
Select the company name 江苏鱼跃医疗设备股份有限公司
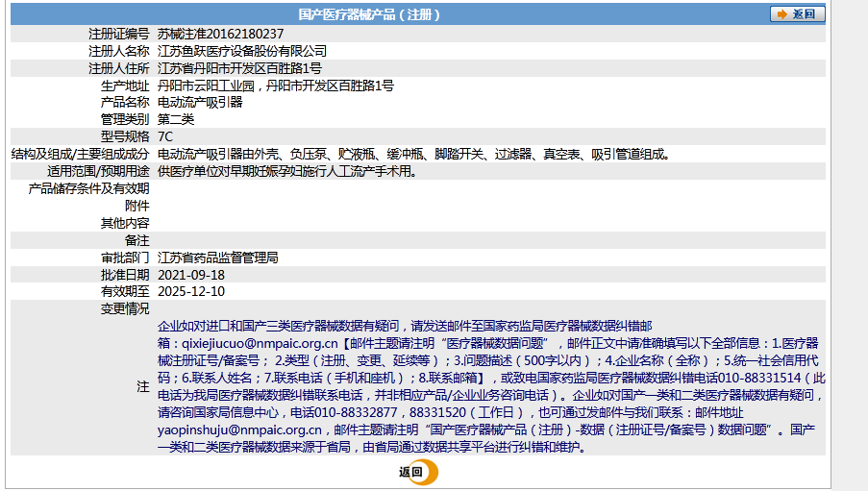click(242, 52)
